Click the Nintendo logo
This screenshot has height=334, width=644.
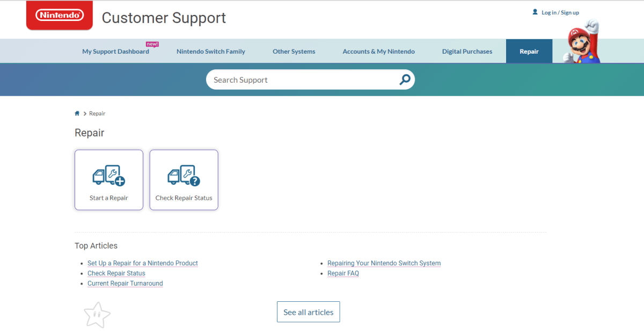click(60, 15)
